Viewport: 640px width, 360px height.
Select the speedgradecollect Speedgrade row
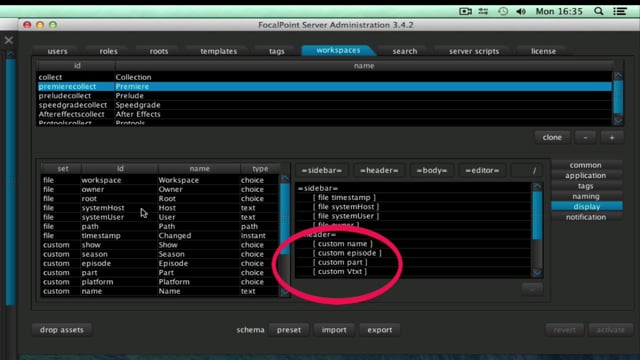[x=324, y=105]
